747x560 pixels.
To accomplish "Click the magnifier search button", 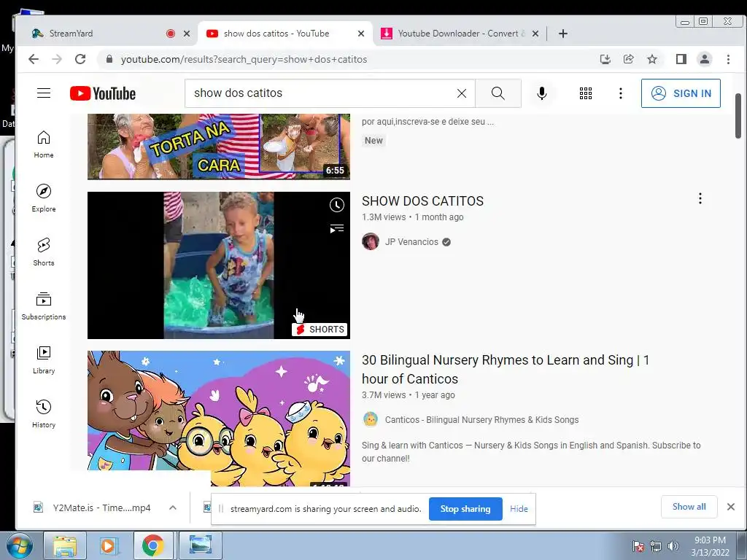I will click(x=498, y=93).
